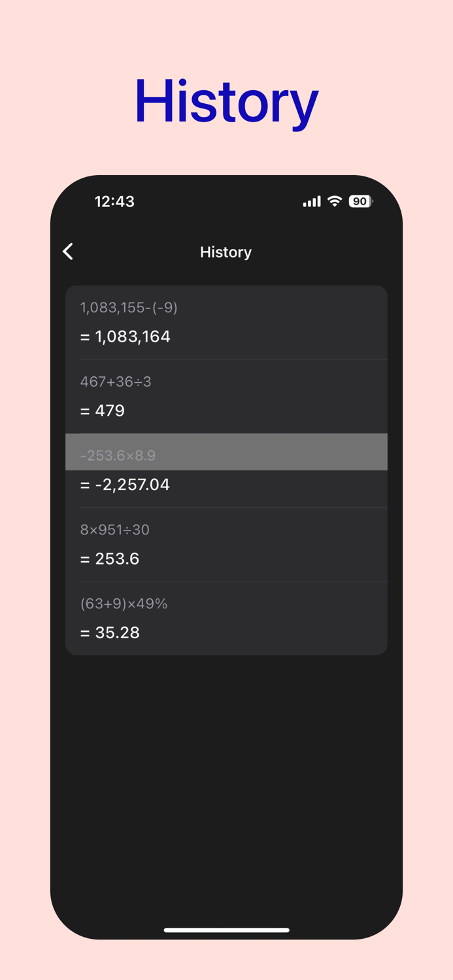Select the history list card
The image size is (453, 980).
point(226,469)
